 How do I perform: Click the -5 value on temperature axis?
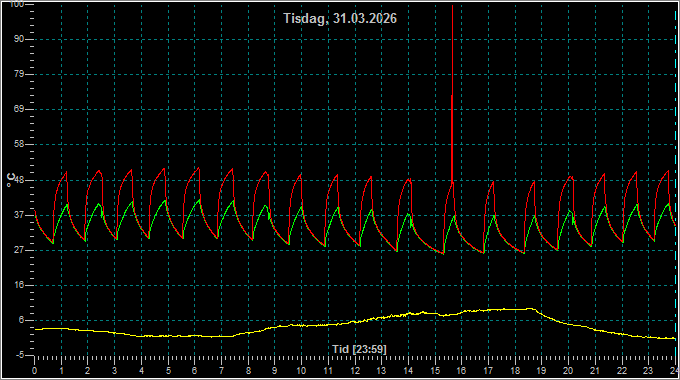[x=20, y=355]
